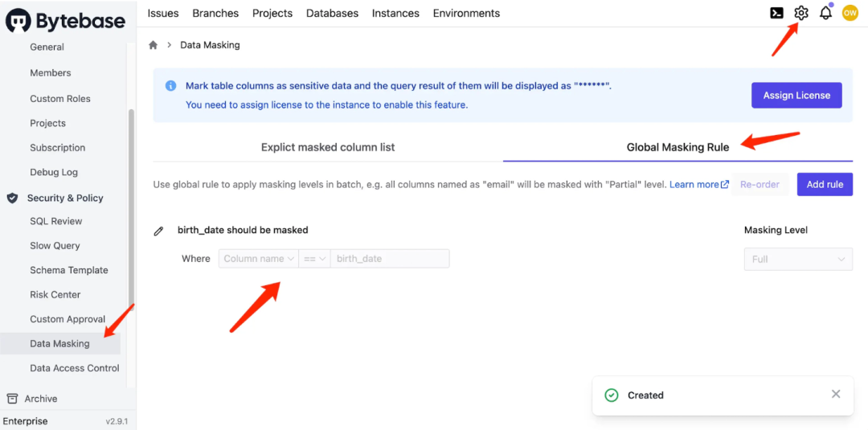Open the == operator dropdown
This screenshot has width=868, height=430.
314,259
